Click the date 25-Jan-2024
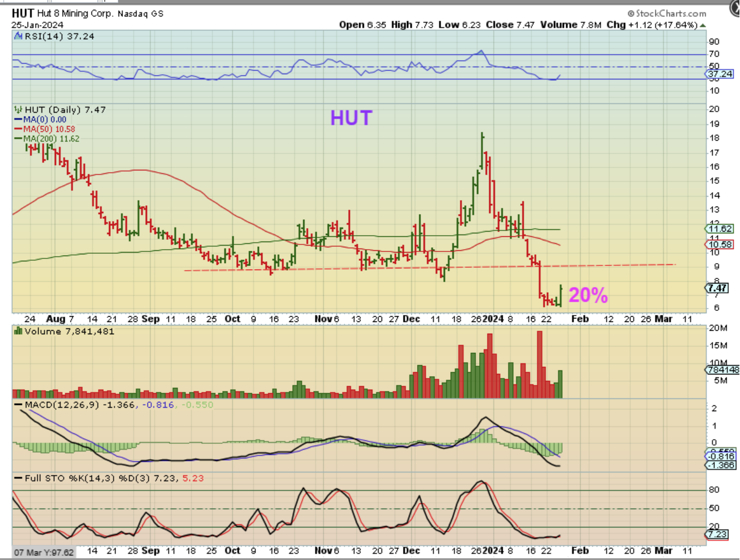The image size is (740, 560). 37,25
